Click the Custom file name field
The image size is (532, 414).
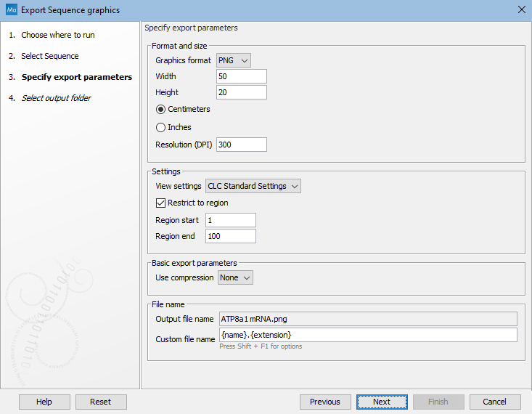coord(367,335)
